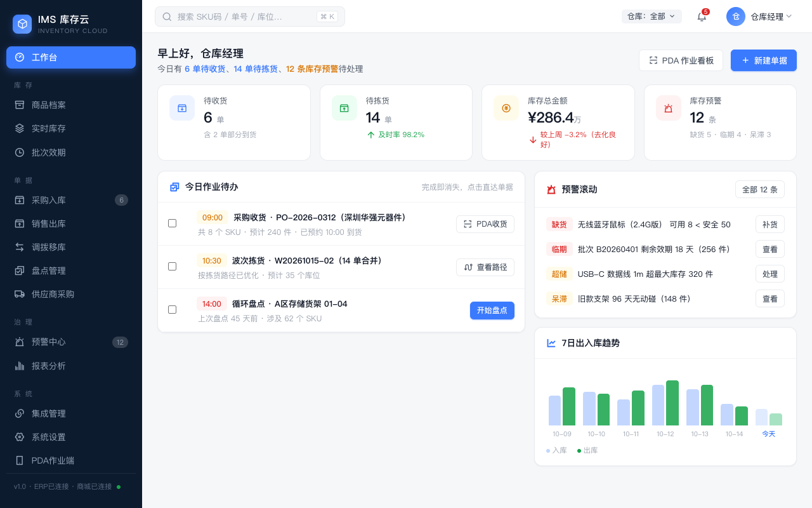Screen dimensions: 812x508
Task: Open PDA作业端 sidebar item
Action: click(x=71, y=460)
